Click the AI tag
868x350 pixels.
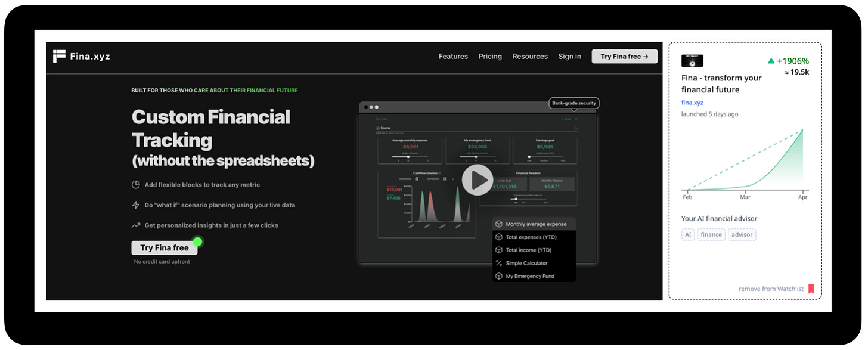(x=688, y=235)
